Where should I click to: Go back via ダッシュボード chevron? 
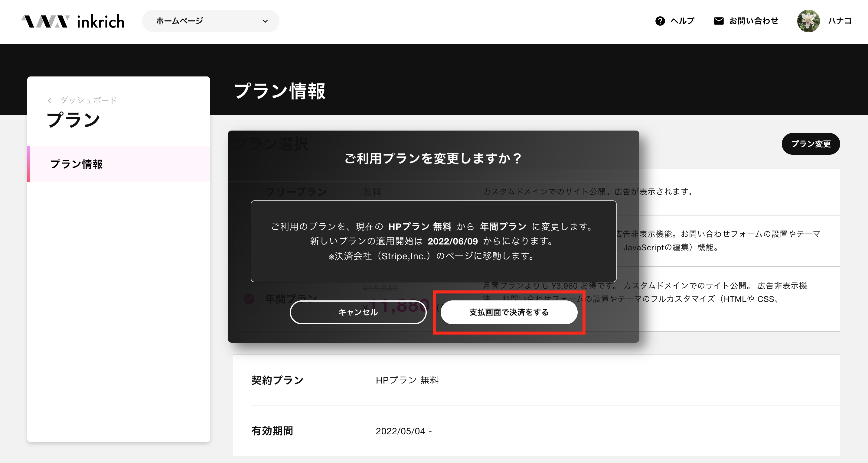(50, 100)
